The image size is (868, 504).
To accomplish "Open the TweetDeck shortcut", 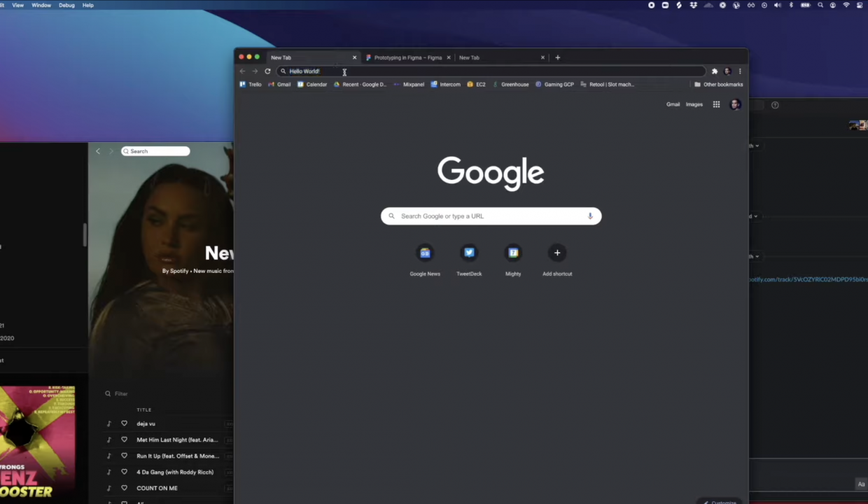I will (469, 260).
